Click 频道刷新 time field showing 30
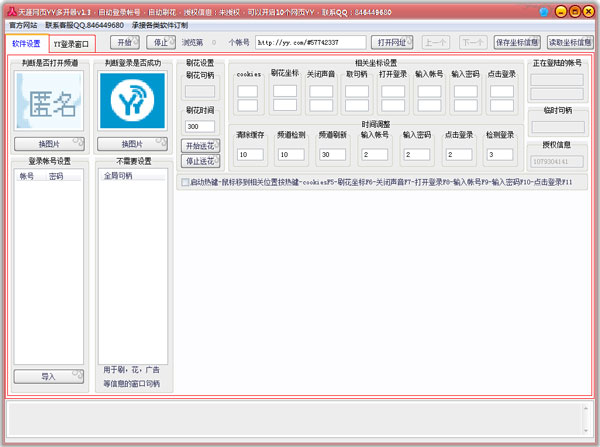 click(333, 155)
